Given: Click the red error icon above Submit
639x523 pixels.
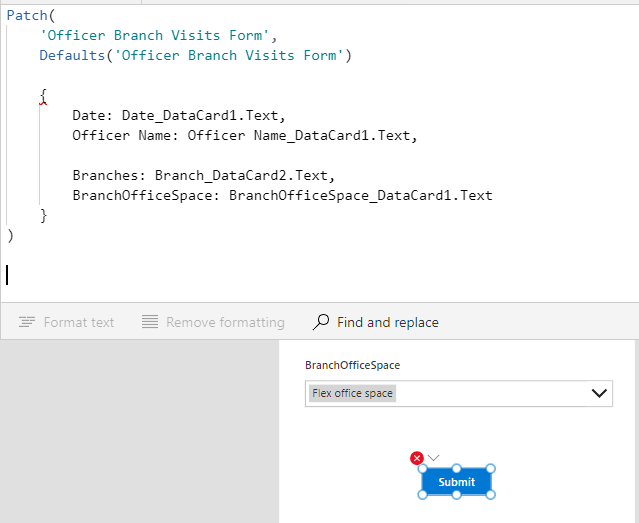Looking at the screenshot, I should 416,458.
